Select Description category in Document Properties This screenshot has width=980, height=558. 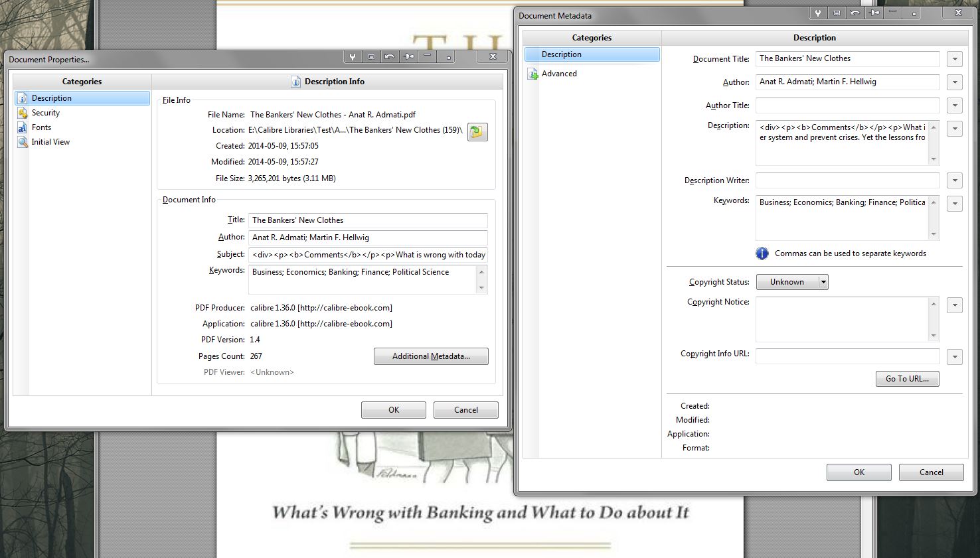point(82,98)
